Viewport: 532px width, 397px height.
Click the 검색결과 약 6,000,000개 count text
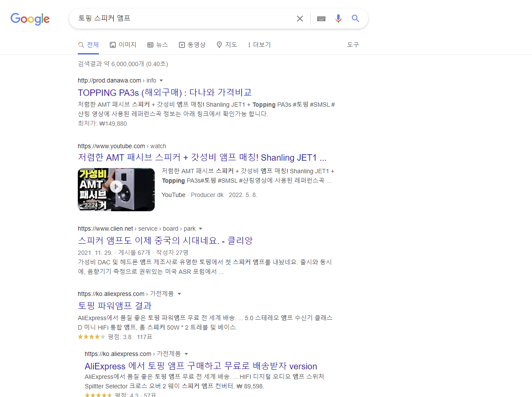pyautogui.click(x=123, y=64)
